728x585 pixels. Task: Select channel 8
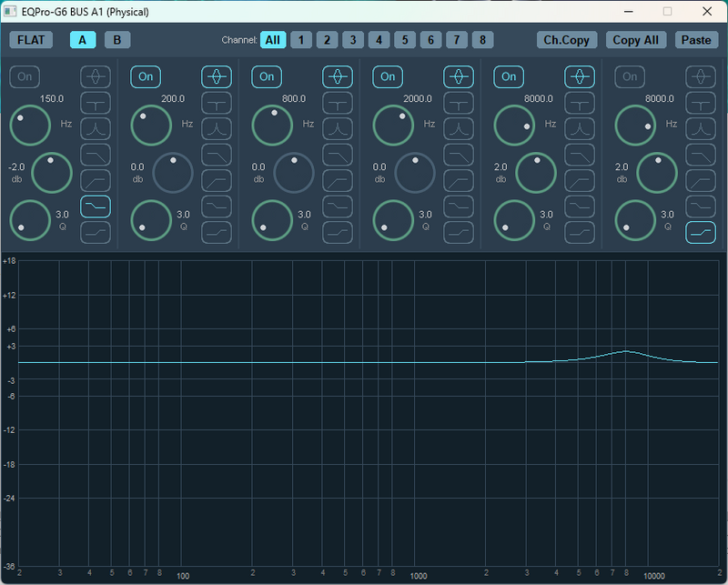(x=483, y=40)
